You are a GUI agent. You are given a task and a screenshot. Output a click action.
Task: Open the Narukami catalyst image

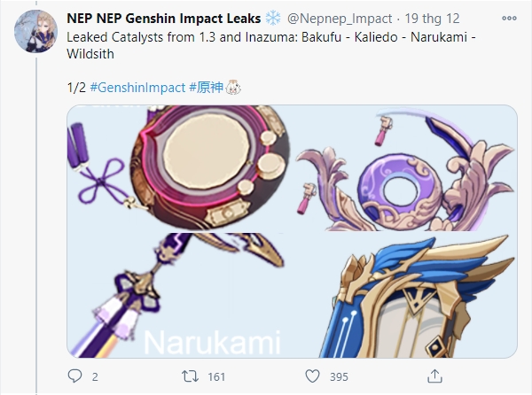point(178,295)
